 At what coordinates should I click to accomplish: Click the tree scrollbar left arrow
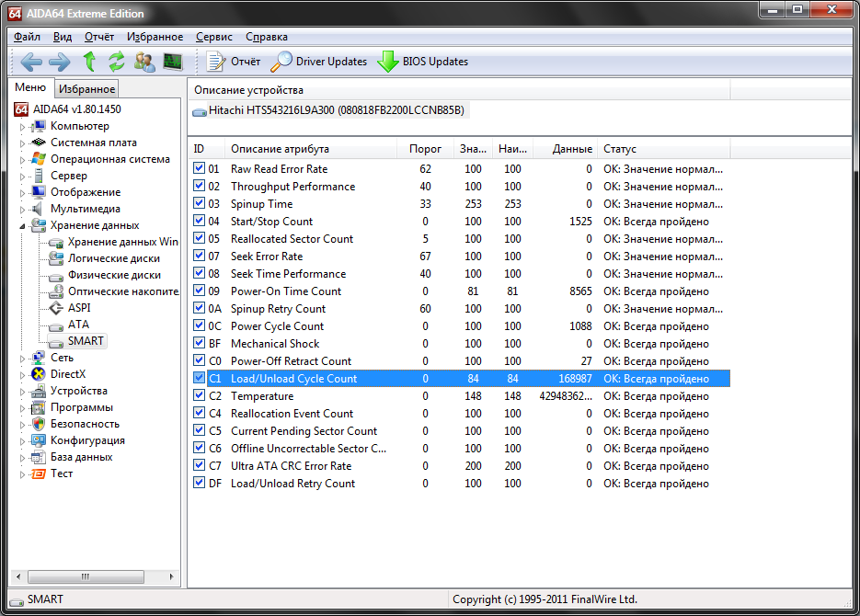(x=18, y=576)
